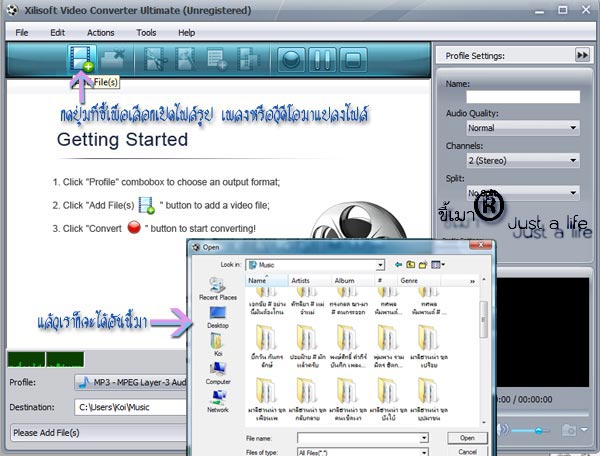Open the Tools menu
This screenshot has height=456, width=600.
[146, 33]
